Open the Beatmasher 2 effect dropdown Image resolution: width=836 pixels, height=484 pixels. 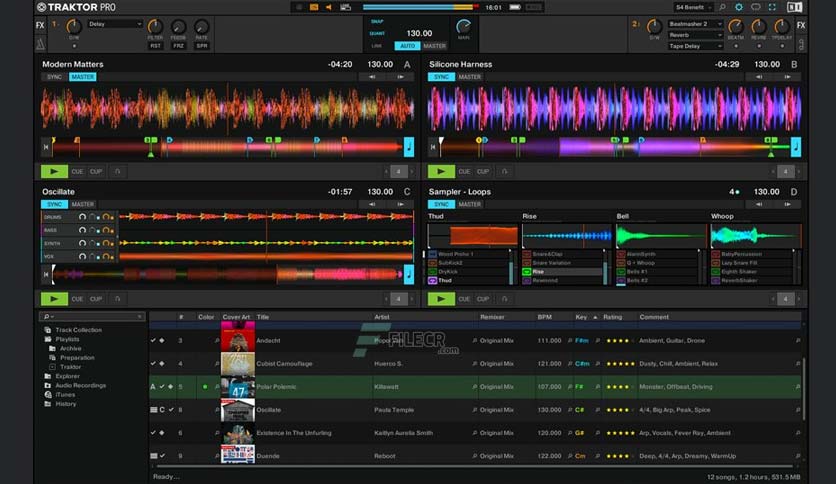695,24
